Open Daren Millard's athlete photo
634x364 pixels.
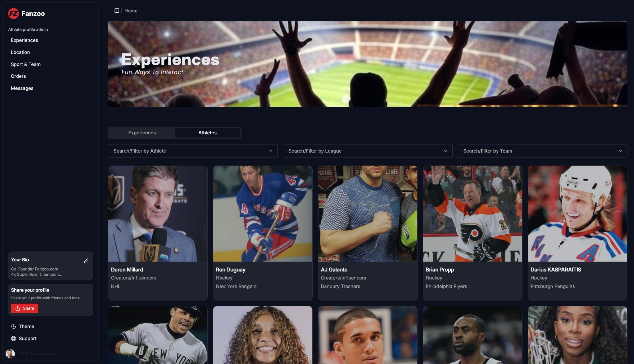(158, 214)
